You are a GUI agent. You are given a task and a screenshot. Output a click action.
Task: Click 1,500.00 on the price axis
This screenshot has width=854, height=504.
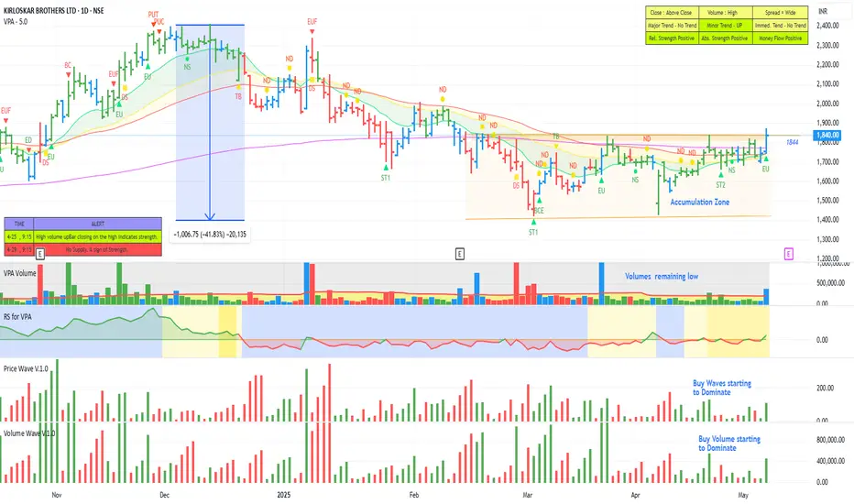tap(827, 201)
